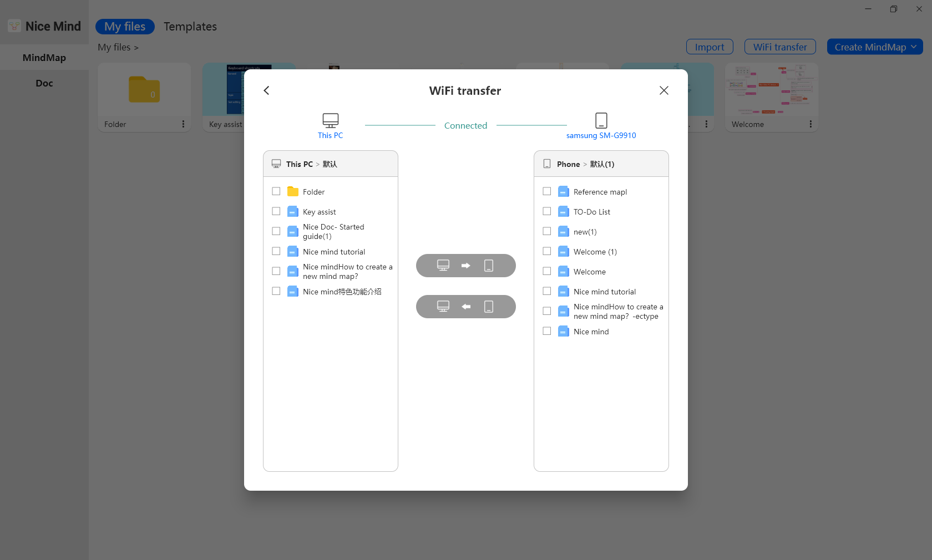Viewport: 932px width, 560px height.
Task: Open the Folder item in This PC list
Action: [313, 192]
